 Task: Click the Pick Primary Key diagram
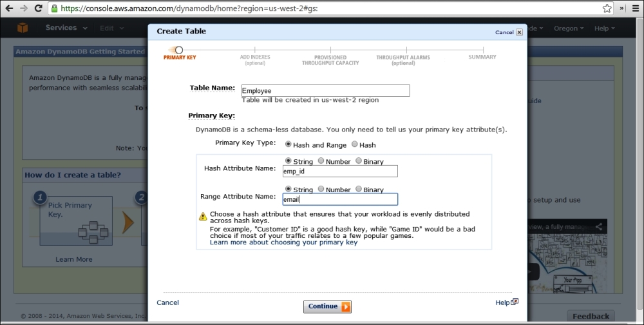coord(76,221)
